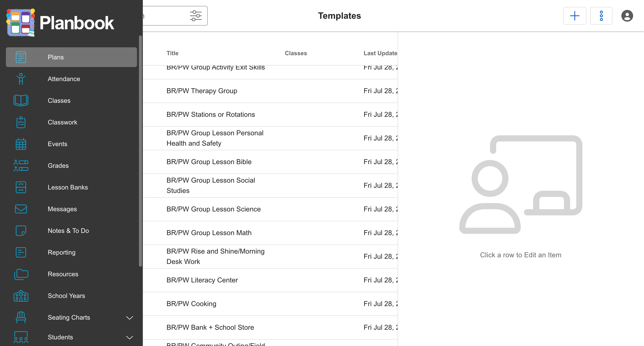Screen dimensions: 644x346
Task: Expand the Students menu chevron
Action: pyautogui.click(x=129, y=338)
